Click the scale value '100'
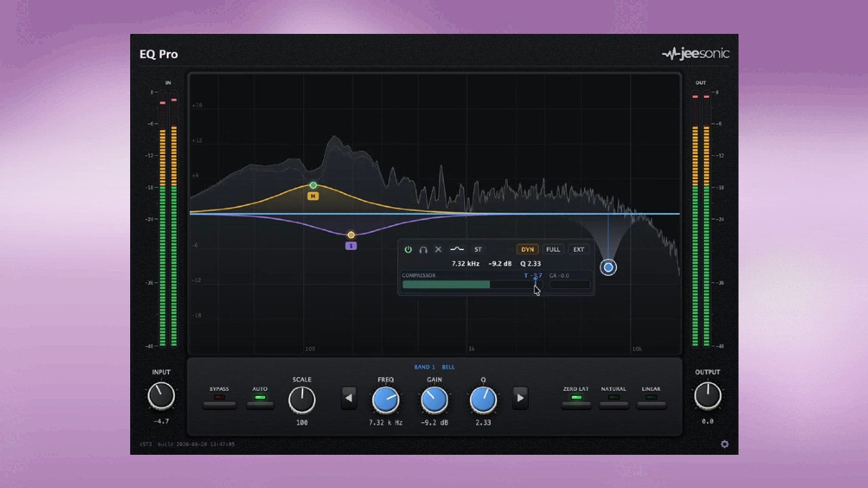868x488 pixels. point(302,422)
